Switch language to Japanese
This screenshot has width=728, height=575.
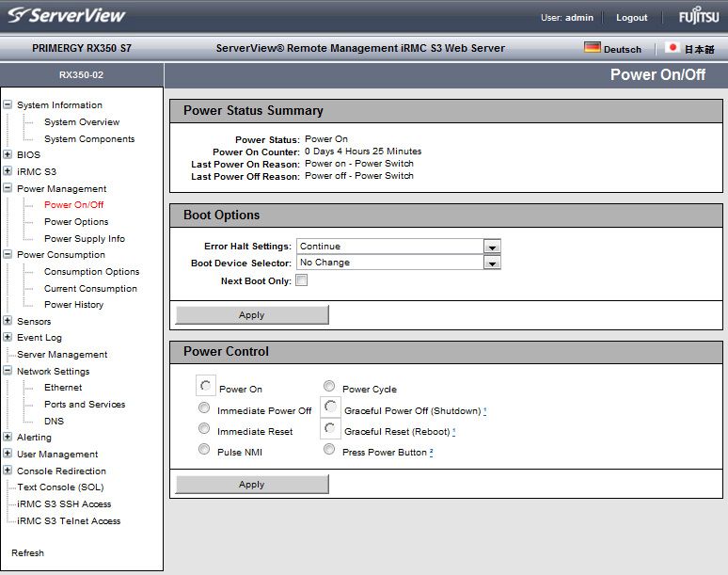699,49
